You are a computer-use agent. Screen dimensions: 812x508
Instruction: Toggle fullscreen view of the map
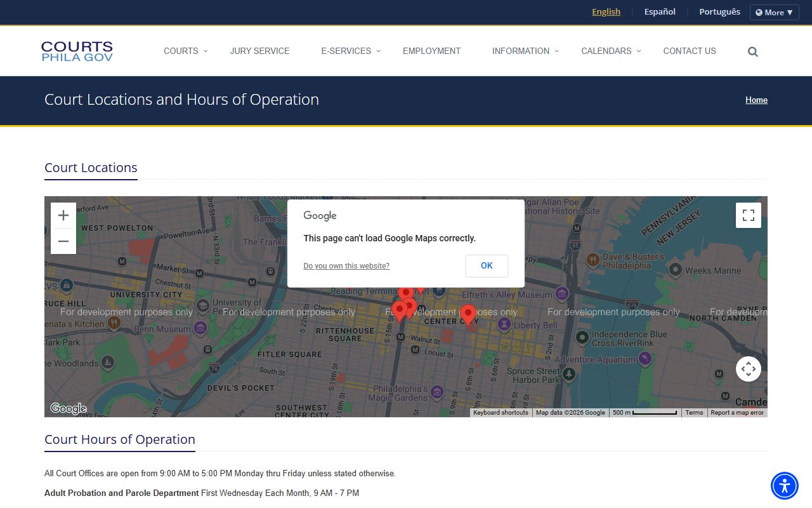pos(749,215)
